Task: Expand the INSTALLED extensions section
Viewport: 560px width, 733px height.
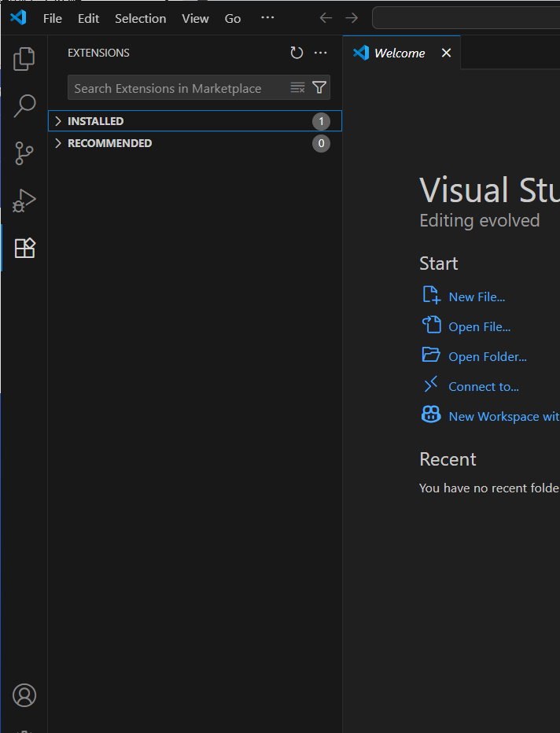Action: click(95, 121)
